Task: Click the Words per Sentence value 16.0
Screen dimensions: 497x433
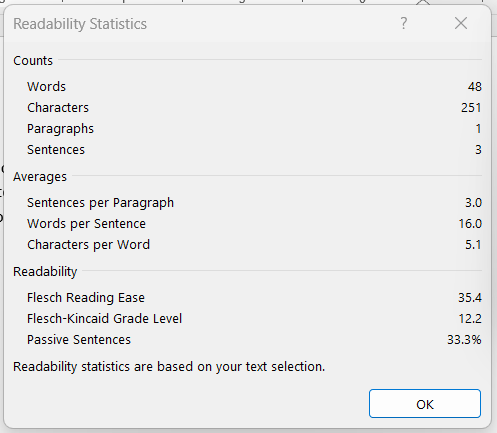Action: (470, 224)
